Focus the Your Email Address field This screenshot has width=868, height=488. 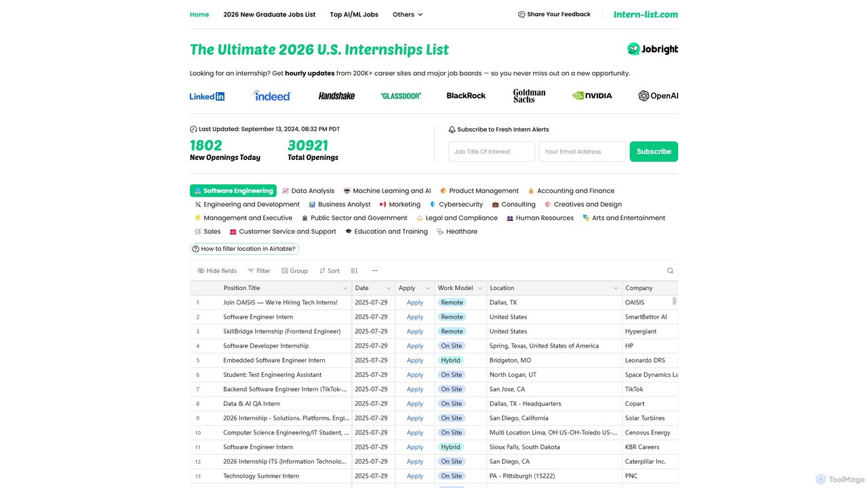click(x=583, y=152)
